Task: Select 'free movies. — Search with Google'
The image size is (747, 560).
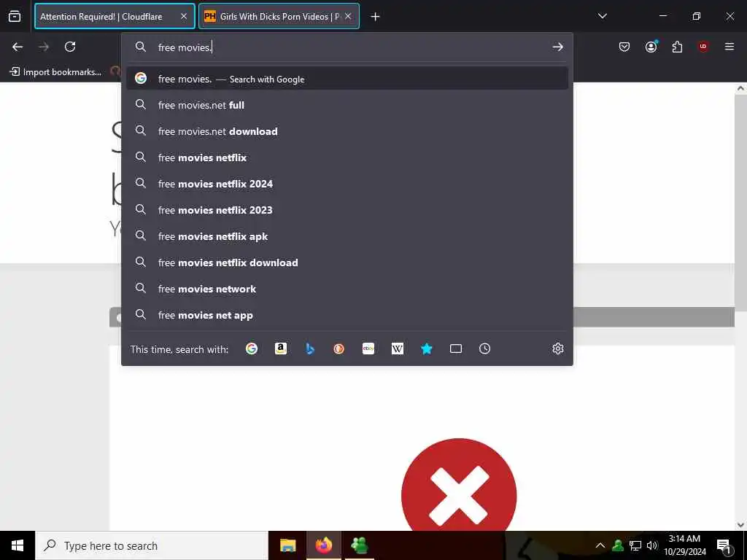Action: pos(347,79)
